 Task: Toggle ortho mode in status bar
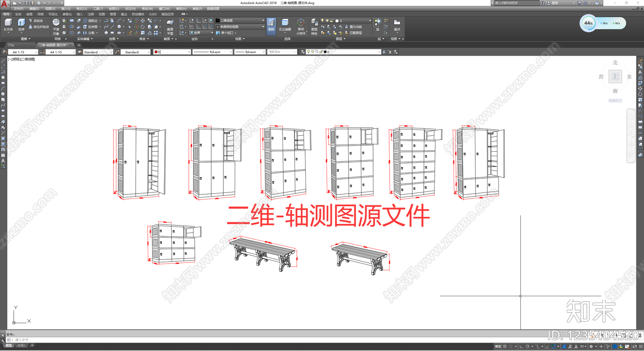[x=521, y=346]
